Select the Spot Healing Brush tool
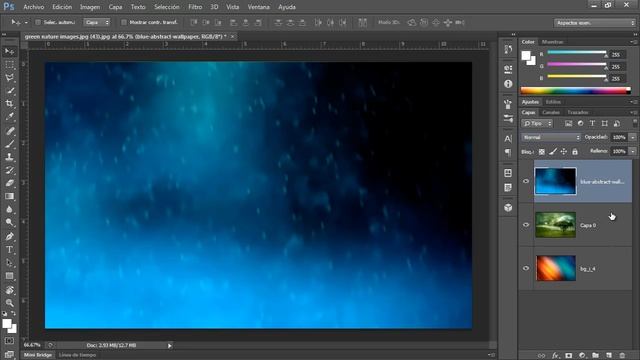Image resolution: width=640 pixels, height=360 pixels. [9, 131]
